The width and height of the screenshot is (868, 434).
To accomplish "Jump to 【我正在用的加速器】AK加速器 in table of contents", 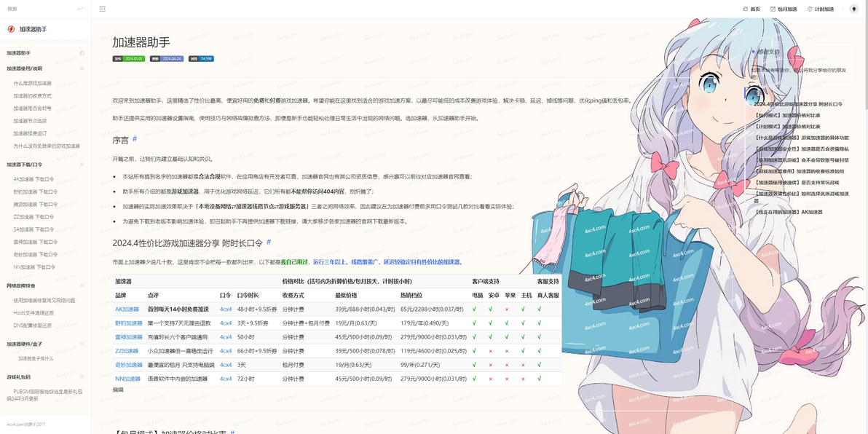I will tap(789, 212).
